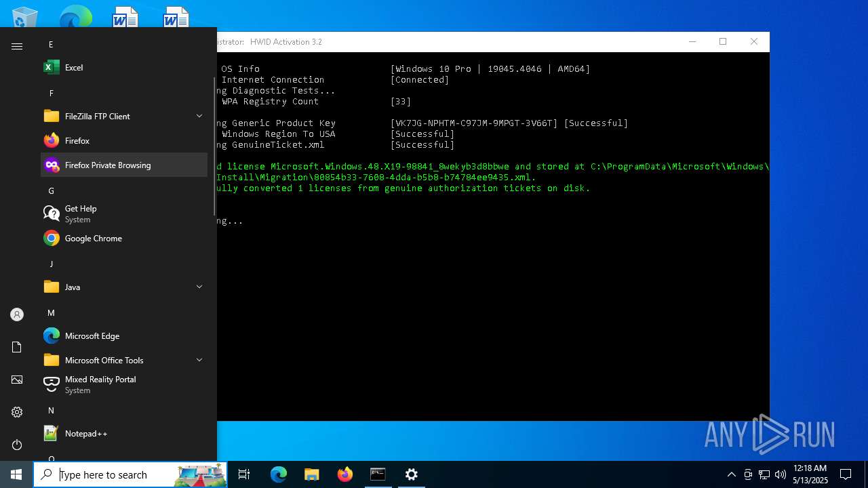The height and width of the screenshot is (488, 868).
Task: Open Mixed Reality Portal
Action: tap(124, 385)
